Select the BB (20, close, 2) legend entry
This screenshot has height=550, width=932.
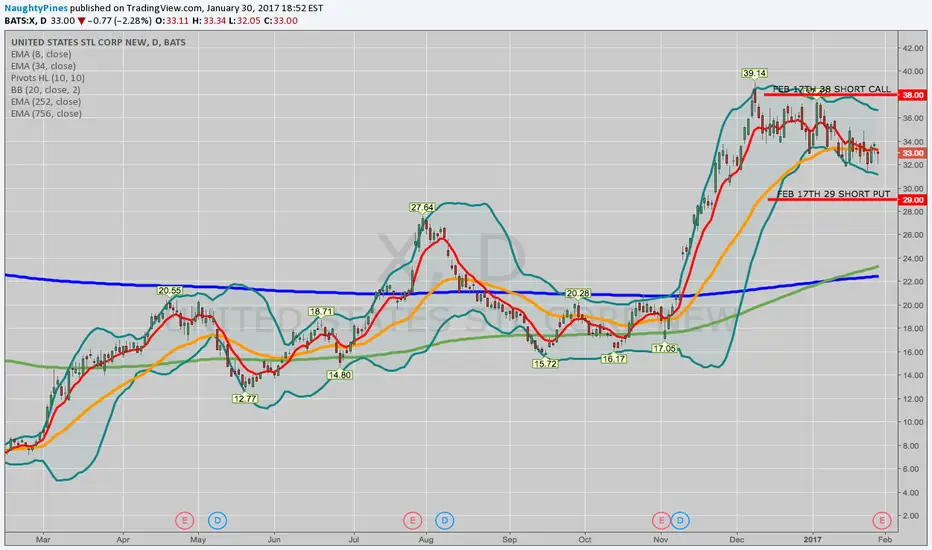[x=45, y=90]
